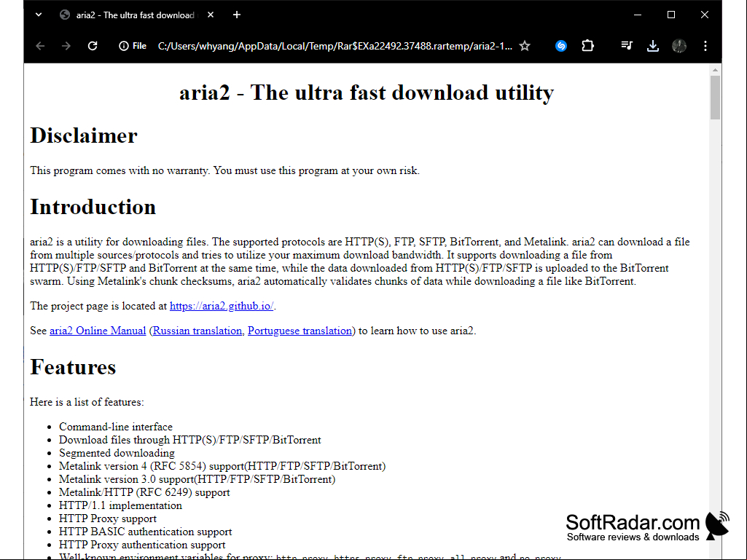This screenshot has width=747, height=560.
Task: Go back to previous page
Action: (x=41, y=46)
